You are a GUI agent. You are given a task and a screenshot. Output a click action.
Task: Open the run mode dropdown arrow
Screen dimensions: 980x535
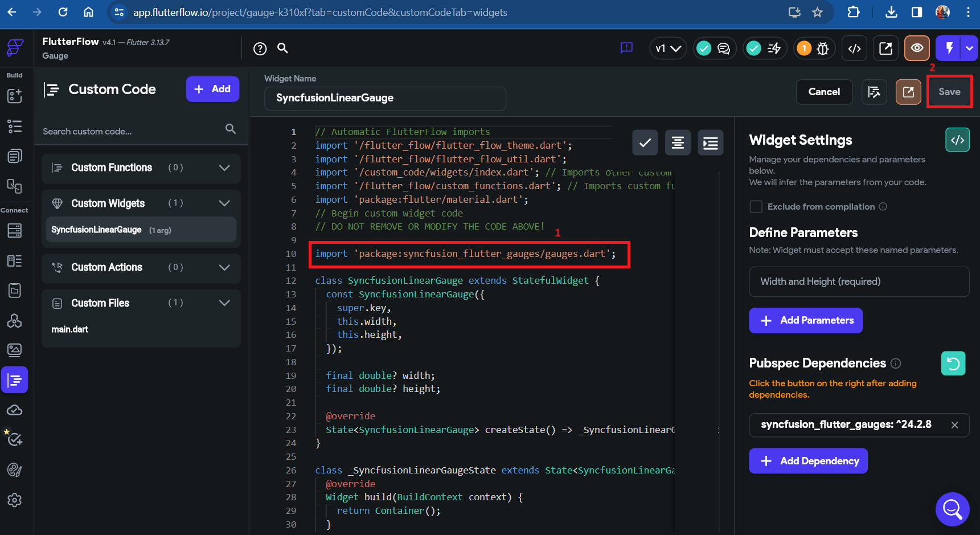pyautogui.click(x=969, y=48)
